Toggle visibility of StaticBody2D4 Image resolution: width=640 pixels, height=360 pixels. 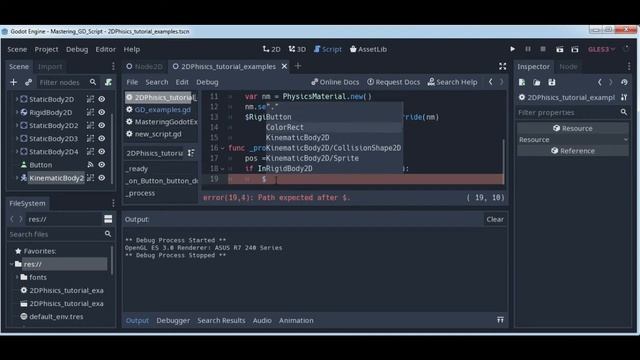pos(102,151)
